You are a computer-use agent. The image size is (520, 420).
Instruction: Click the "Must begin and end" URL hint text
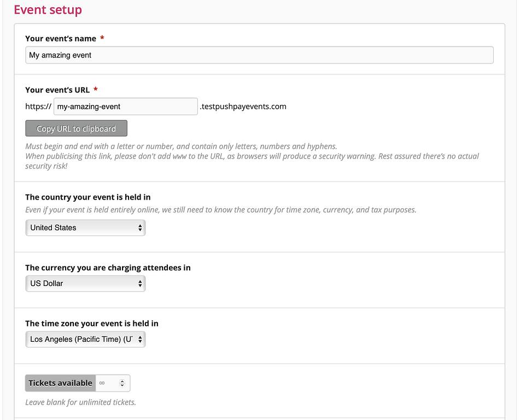181,147
